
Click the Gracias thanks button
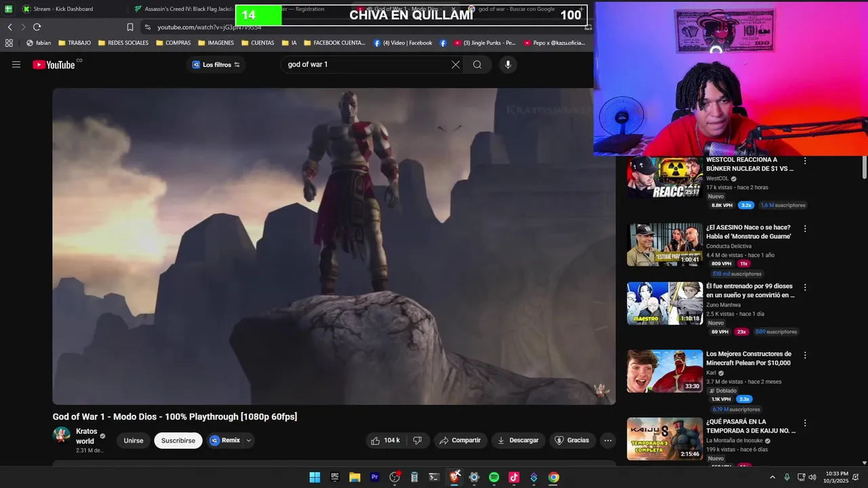pos(572,441)
